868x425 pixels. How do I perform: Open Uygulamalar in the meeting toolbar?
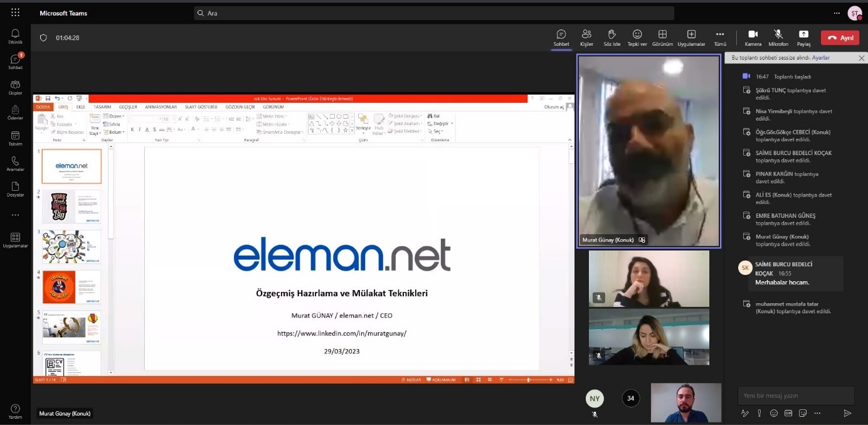click(x=691, y=38)
